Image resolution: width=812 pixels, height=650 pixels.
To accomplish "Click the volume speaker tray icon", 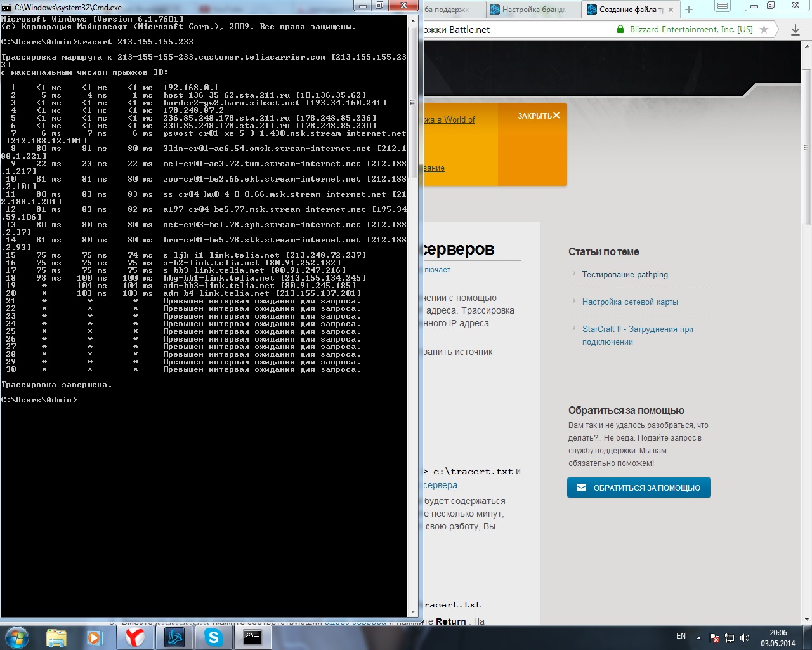I will 745,638.
